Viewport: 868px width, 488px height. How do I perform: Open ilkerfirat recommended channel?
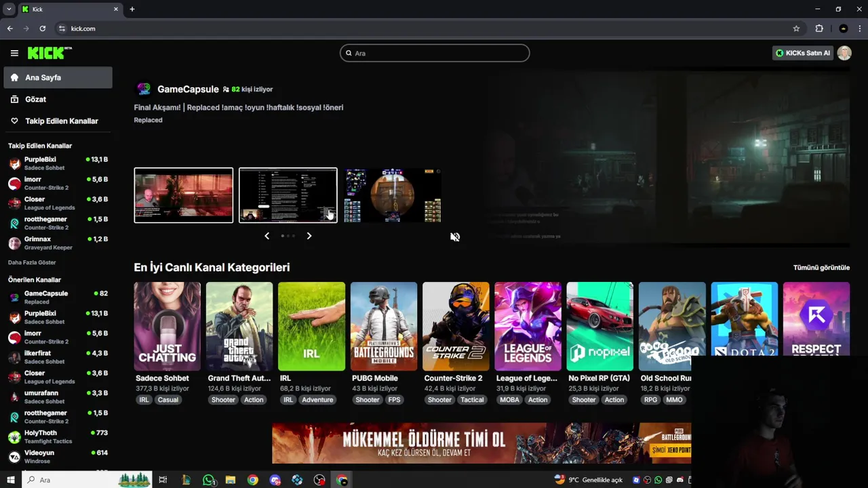tap(58, 357)
